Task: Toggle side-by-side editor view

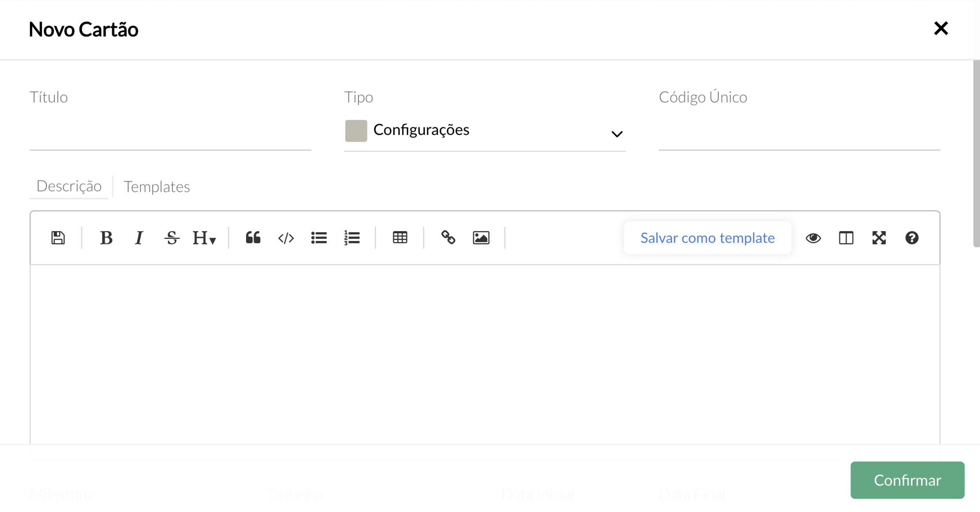Action: click(846, 238)
